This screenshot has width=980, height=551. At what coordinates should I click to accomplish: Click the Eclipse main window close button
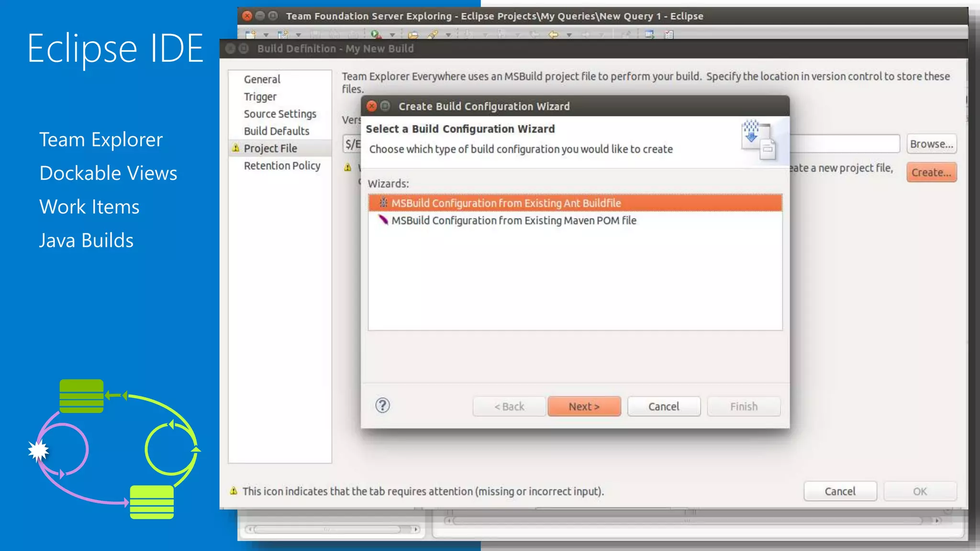[247, 16]
